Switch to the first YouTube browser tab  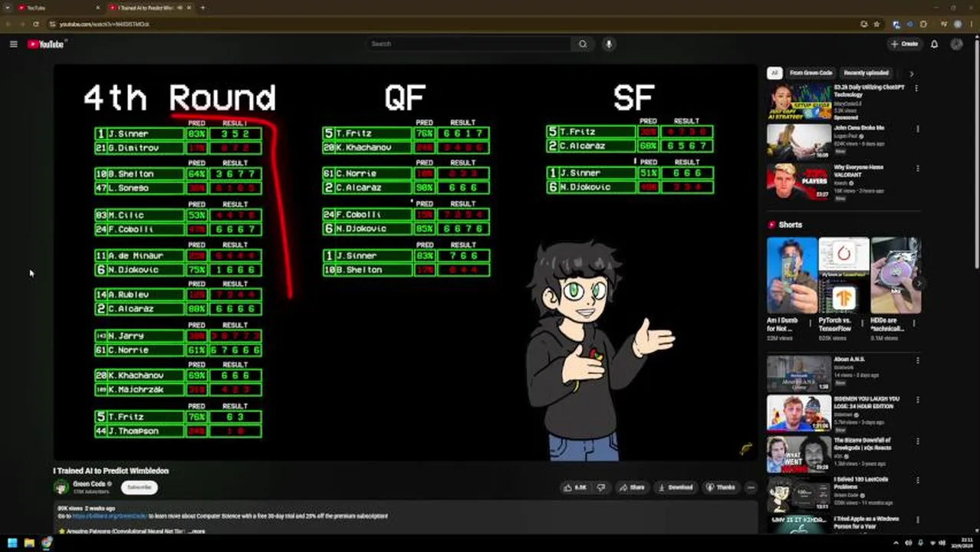[x=60, y=8]
